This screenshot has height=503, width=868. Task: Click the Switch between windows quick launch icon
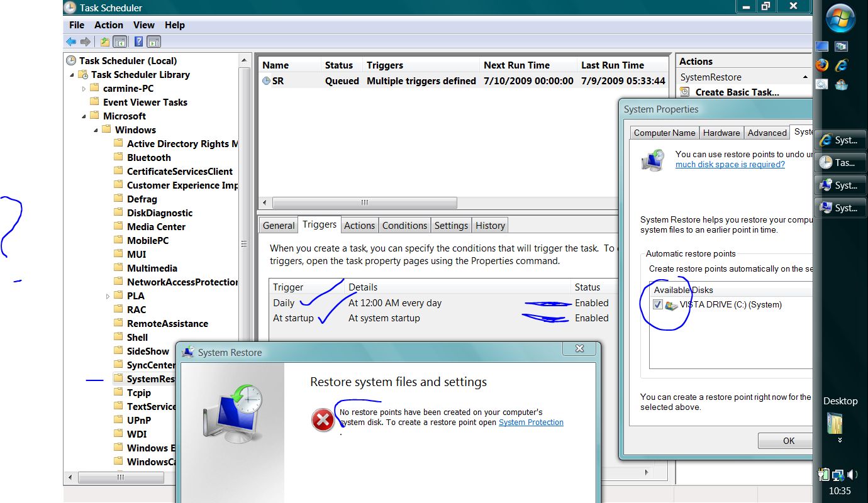click(x=841, y=46)
